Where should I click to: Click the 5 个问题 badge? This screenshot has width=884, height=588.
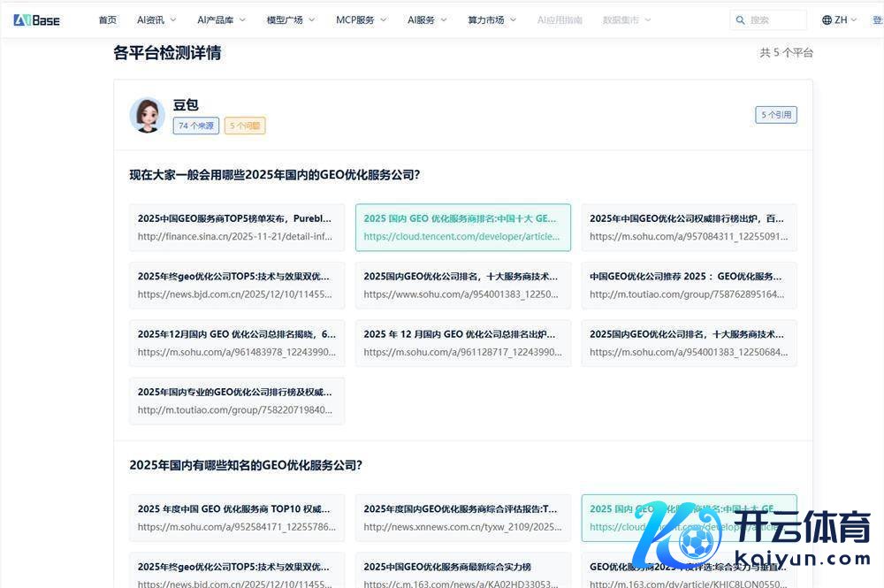(x=245, y=126)
